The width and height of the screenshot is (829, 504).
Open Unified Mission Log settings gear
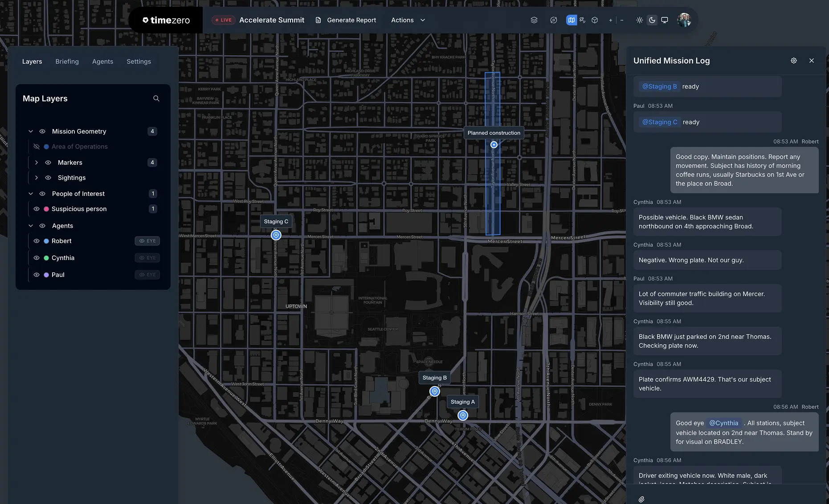(x=793, y=61)
